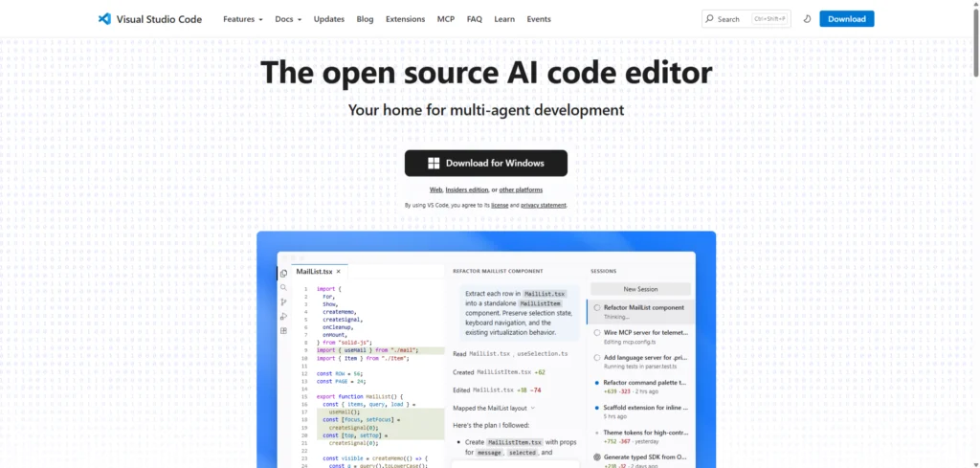Select Wire MCP server for telemet... session
980x468 pixels.
point(640,336)
